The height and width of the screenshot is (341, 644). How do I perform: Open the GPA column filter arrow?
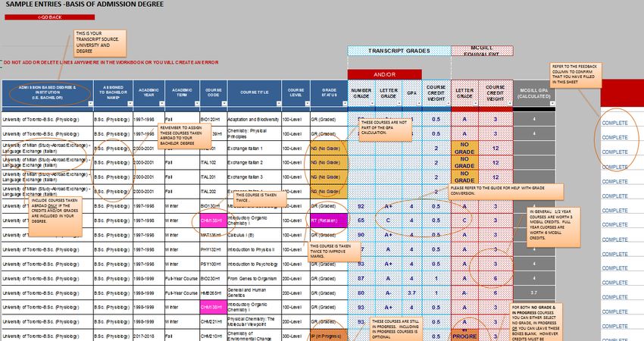point(418,104)
